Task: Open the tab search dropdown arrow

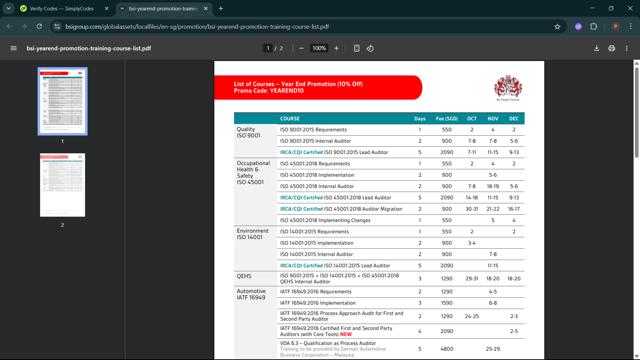Action: 9,9
